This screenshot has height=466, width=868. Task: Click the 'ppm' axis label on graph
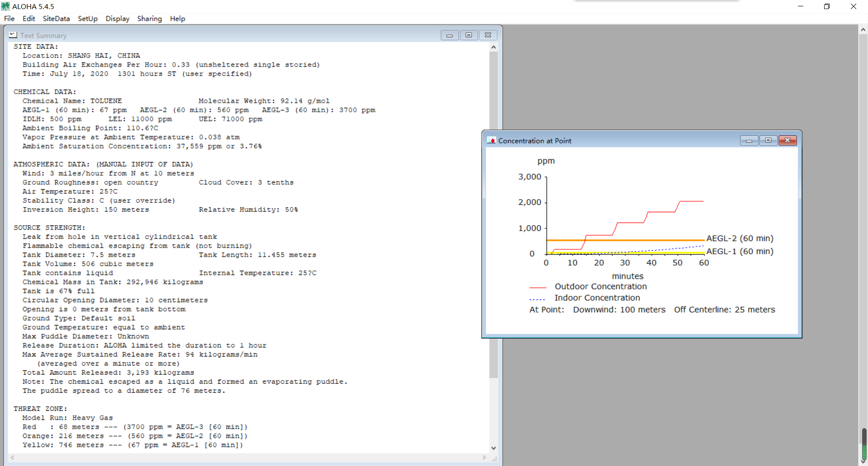[x=546, y=162]
